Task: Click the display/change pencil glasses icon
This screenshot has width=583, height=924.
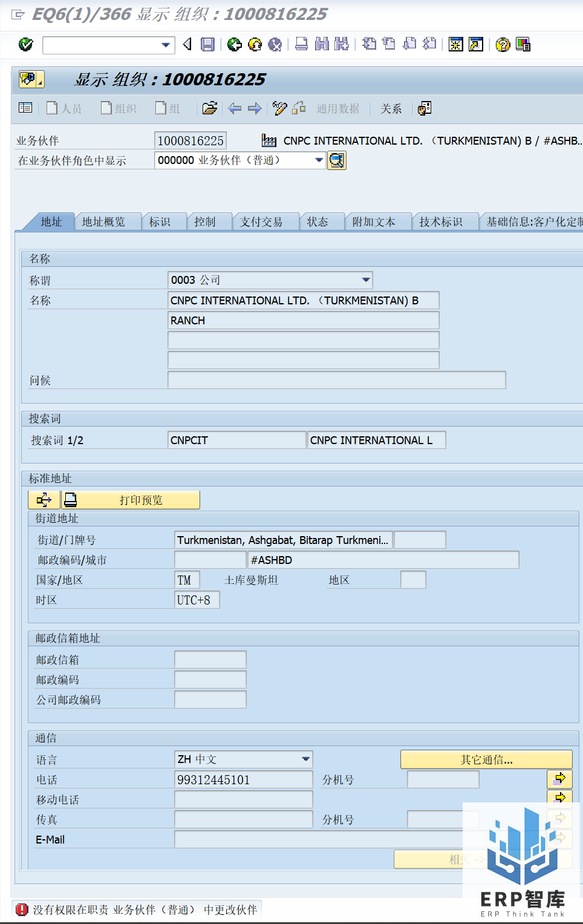Action: pos(279,108)
